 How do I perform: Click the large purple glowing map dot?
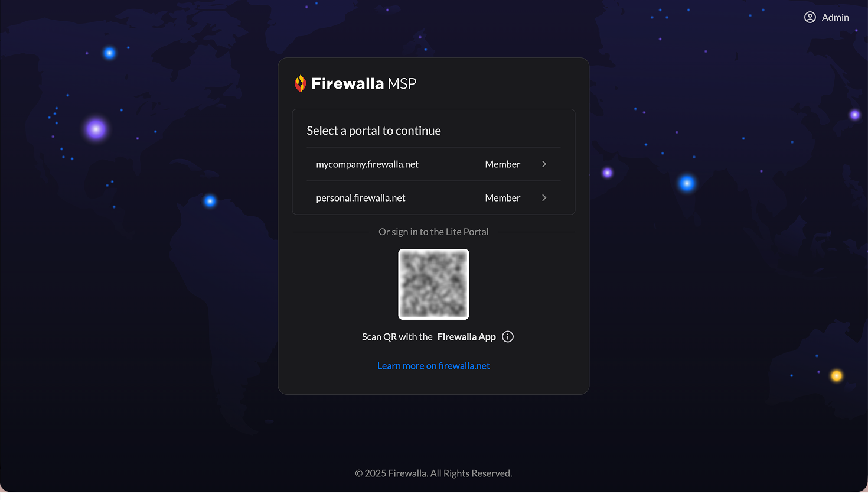96,129
